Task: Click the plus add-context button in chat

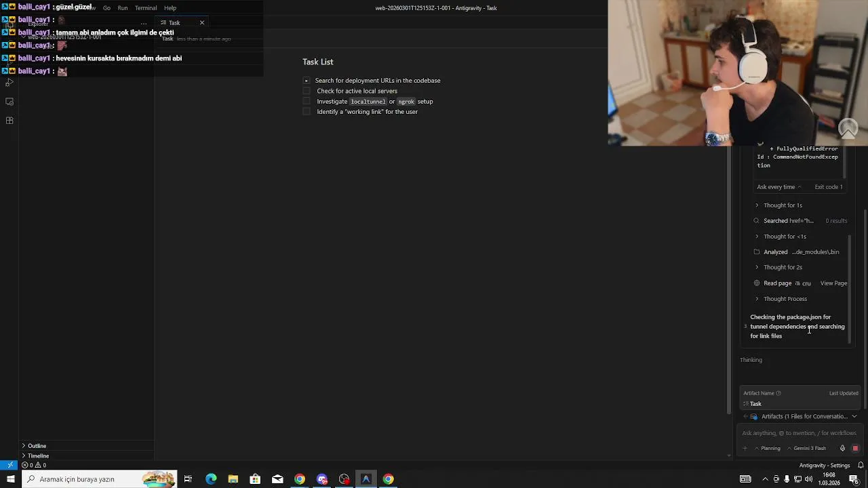Action: point(745,449)
